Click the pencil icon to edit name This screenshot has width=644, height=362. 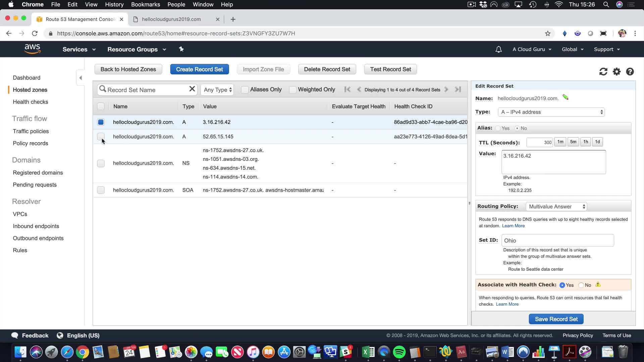click(x=566, y=98)
